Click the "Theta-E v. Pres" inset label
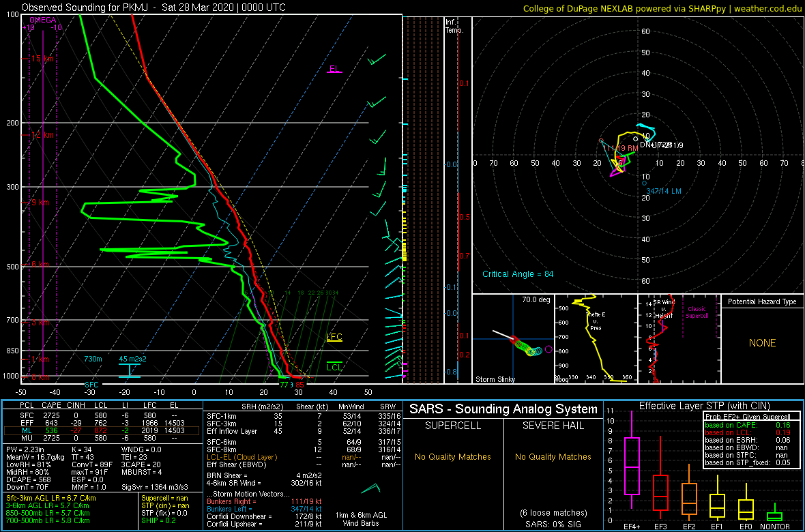The height and width of the screenshot is (532, 805). (596, 321)
